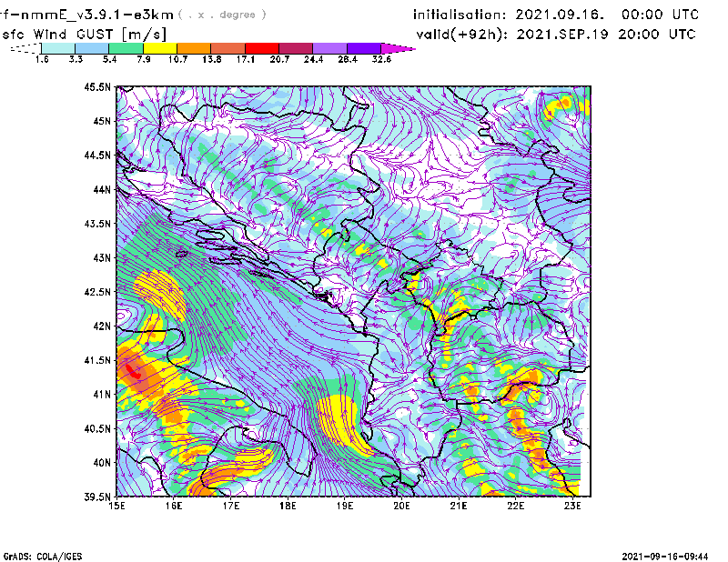The width and height of the screenshot is (728, 562).
Task: Click the initialisation time '00:00 UTC'
Action: coord(660,15)
